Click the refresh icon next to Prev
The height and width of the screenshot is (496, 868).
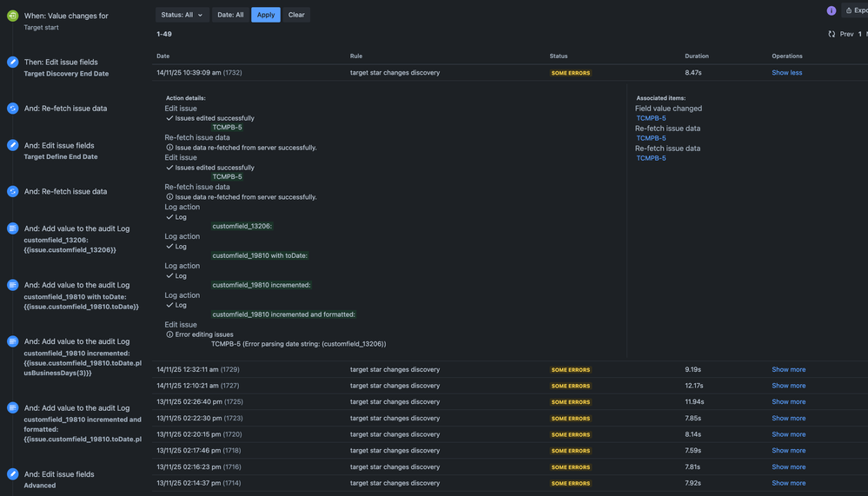pyautogui.click(x=832, y=35)
